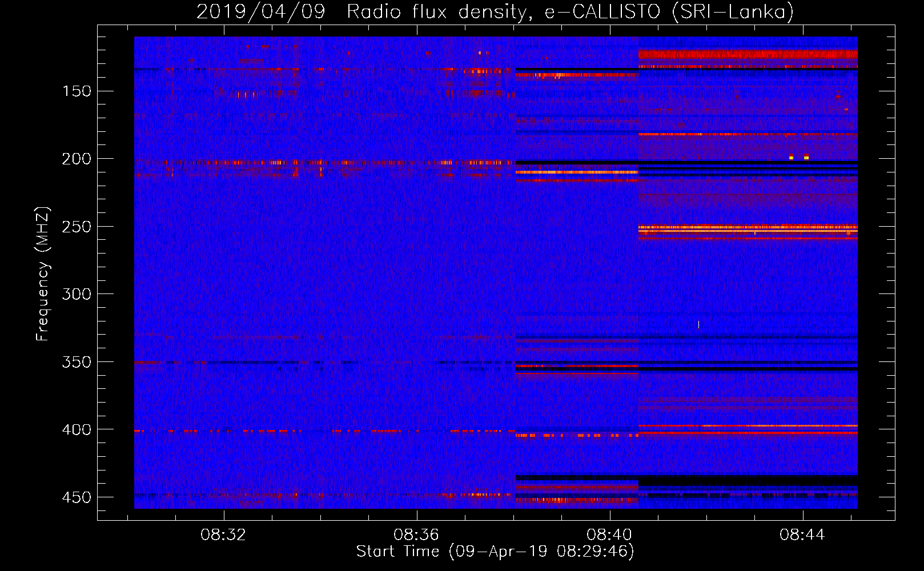Select the 250 frequency tick label
Screen dimensions: 924x571
[77, 227]
